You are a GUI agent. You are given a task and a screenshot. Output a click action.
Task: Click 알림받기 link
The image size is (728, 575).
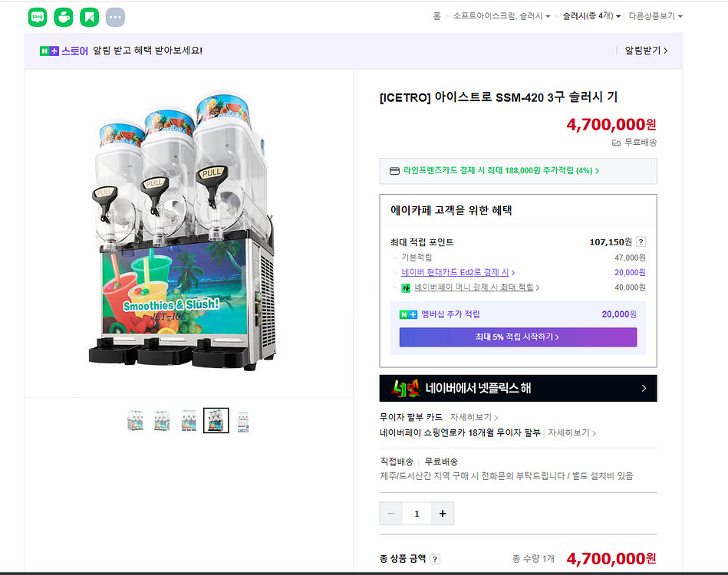[x=645, y=51]
